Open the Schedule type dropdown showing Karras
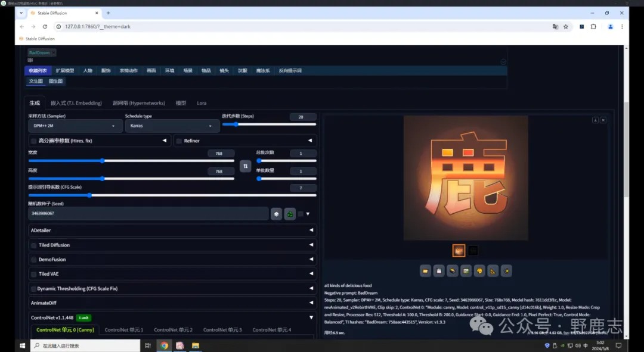644x352 pixels. point(172,126)
